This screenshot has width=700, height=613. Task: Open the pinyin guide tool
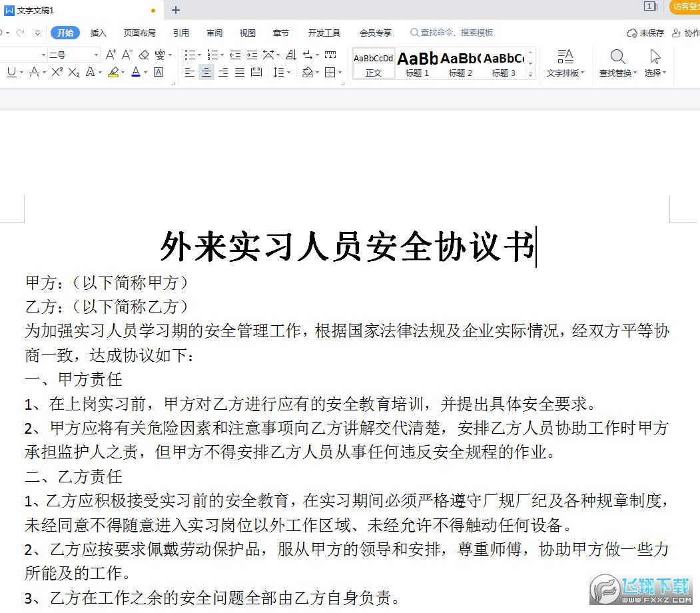coord(160,55)
